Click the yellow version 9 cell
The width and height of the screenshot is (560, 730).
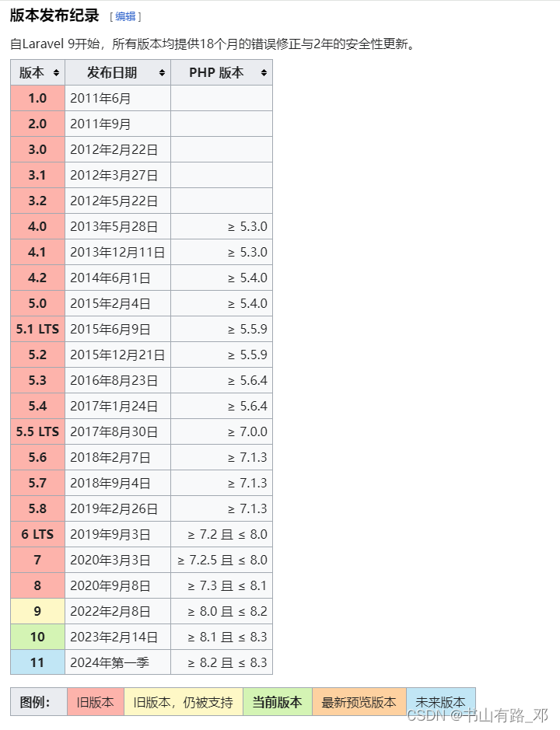pyautogui.click(x=38, y=611)
